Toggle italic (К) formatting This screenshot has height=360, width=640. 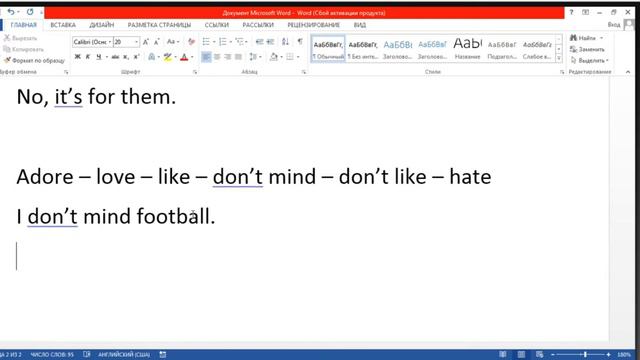[x=88, y=57]
